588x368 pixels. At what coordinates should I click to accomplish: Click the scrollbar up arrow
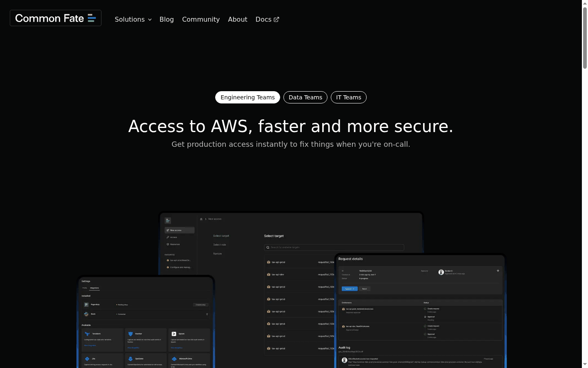click(x=585, y=3)
